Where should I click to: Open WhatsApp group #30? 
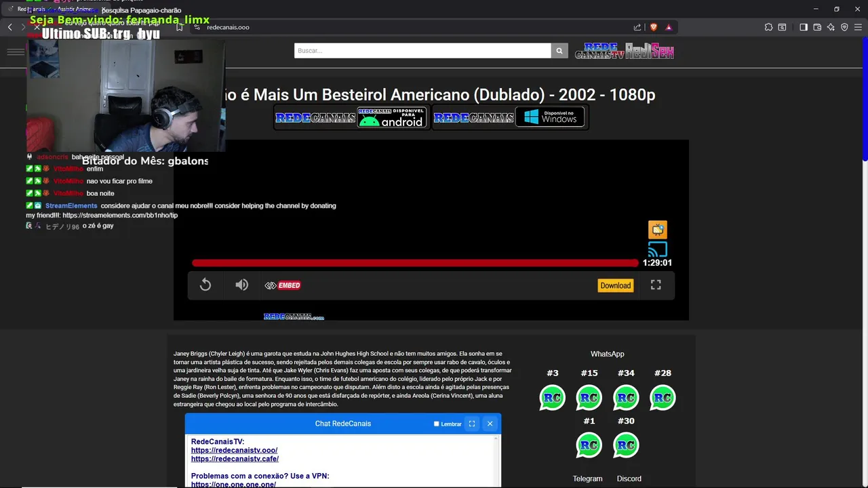[x=626, y=445]
